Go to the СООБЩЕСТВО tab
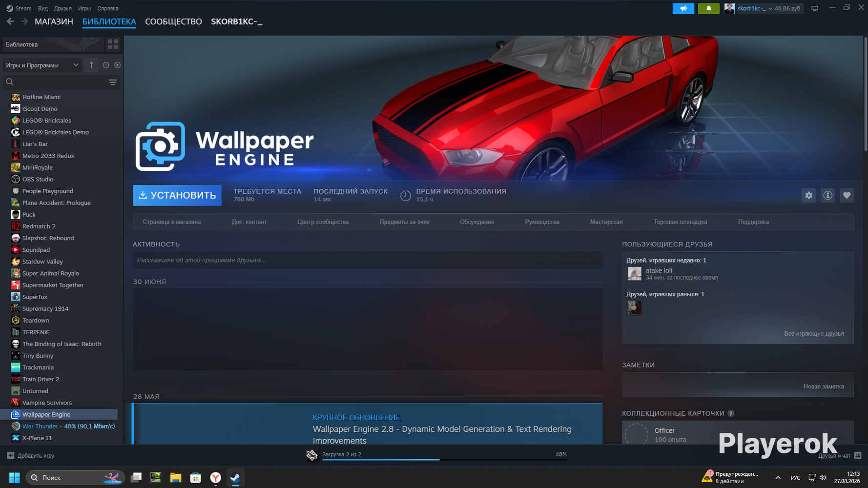This screenshot has height=488, width=868. (173, 21)
